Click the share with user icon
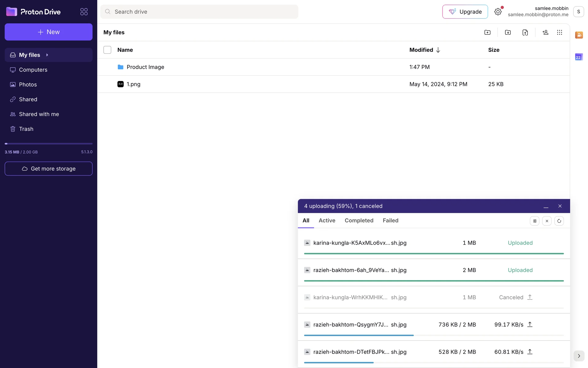Screen dimensions: 588x368 [x=545, y=33]
